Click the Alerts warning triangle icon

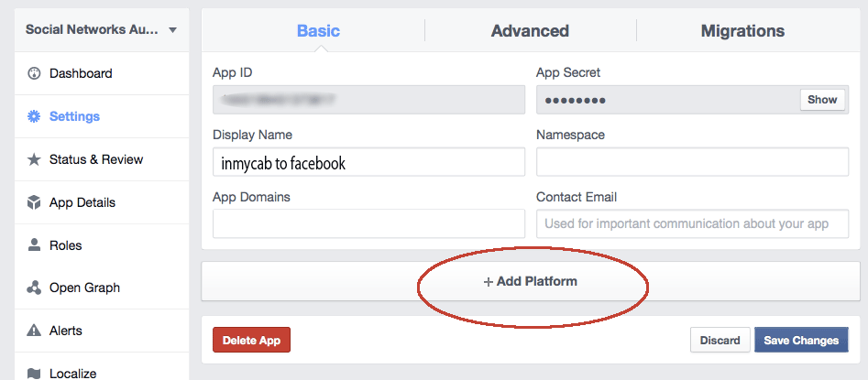(34, 331)
